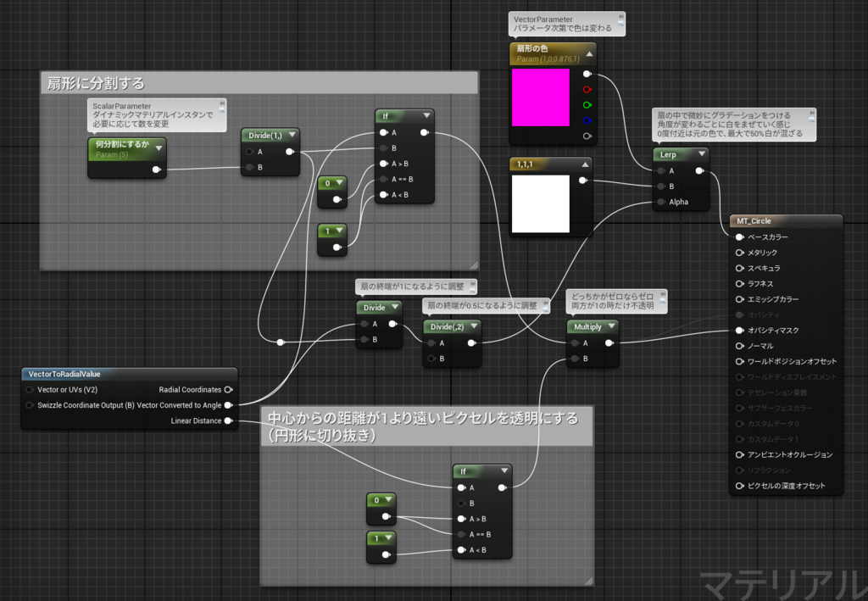The image size is (868, 601).
Task: Click the Vector Converted to Angle output pin
Action: [228, 405]
